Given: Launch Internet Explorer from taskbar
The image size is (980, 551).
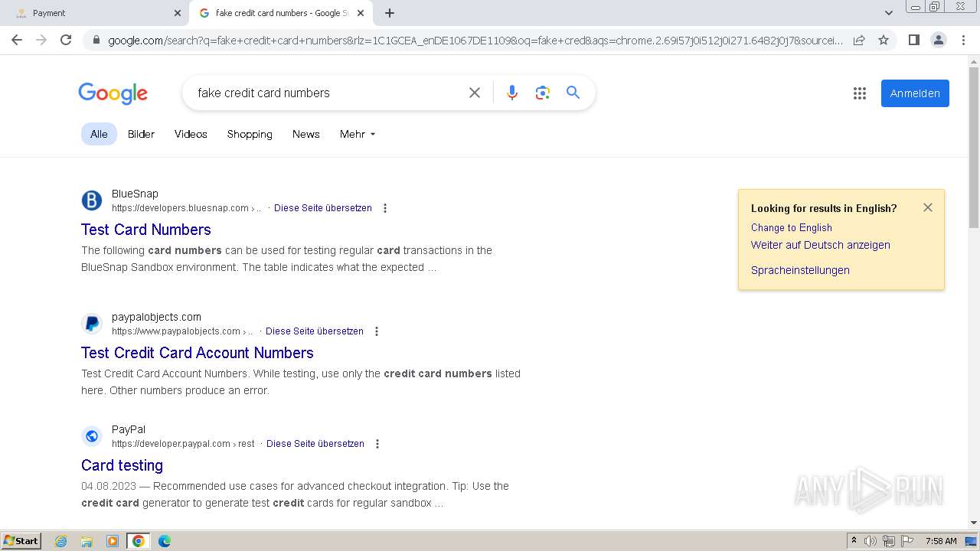Looking at the screenshot, I should (61, 541).
